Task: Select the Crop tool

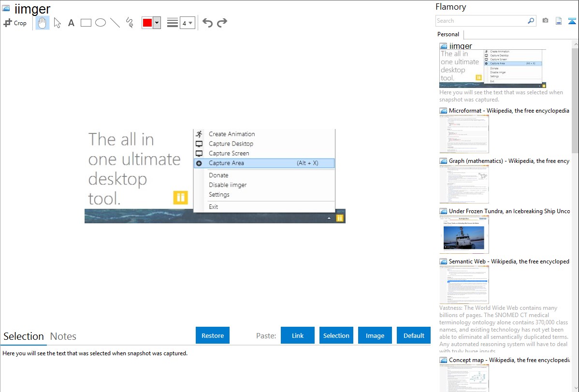Action: tap(15, 23)
